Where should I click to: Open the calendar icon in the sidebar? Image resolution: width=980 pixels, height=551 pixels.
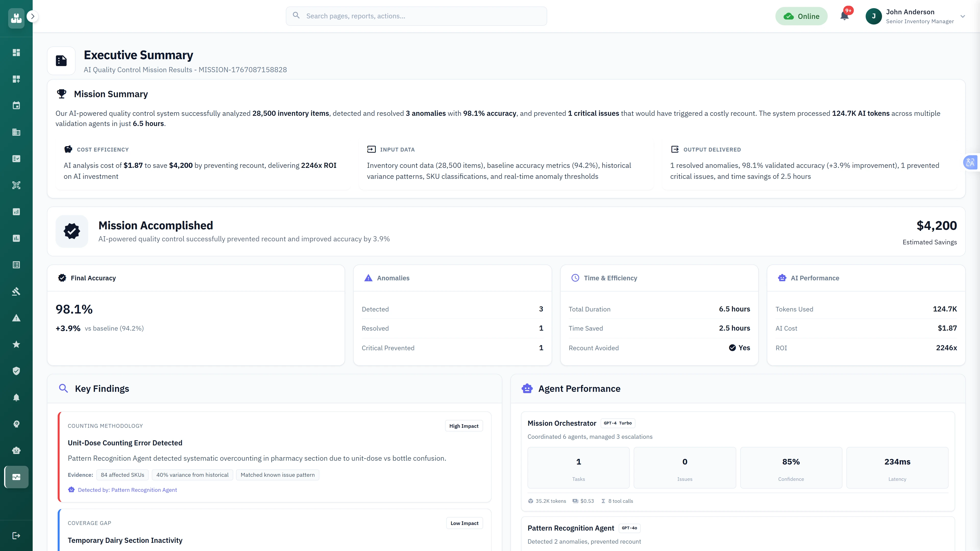click(16, 105)
